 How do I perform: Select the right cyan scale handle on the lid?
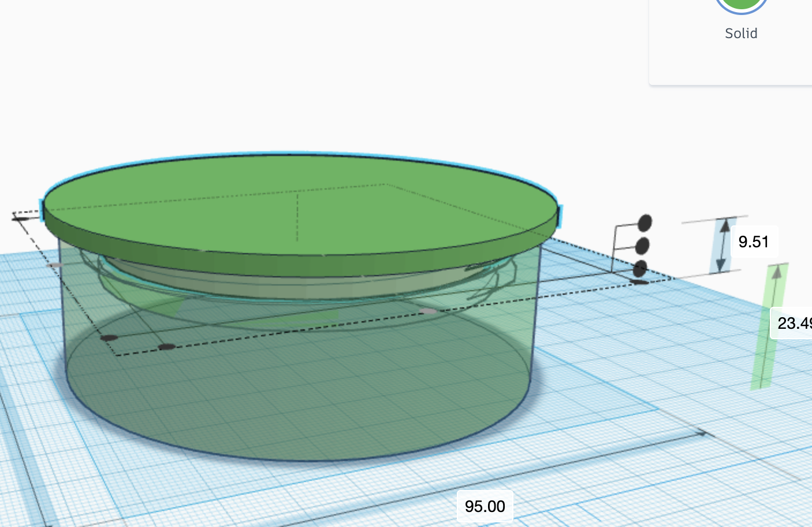pos(559,215)
